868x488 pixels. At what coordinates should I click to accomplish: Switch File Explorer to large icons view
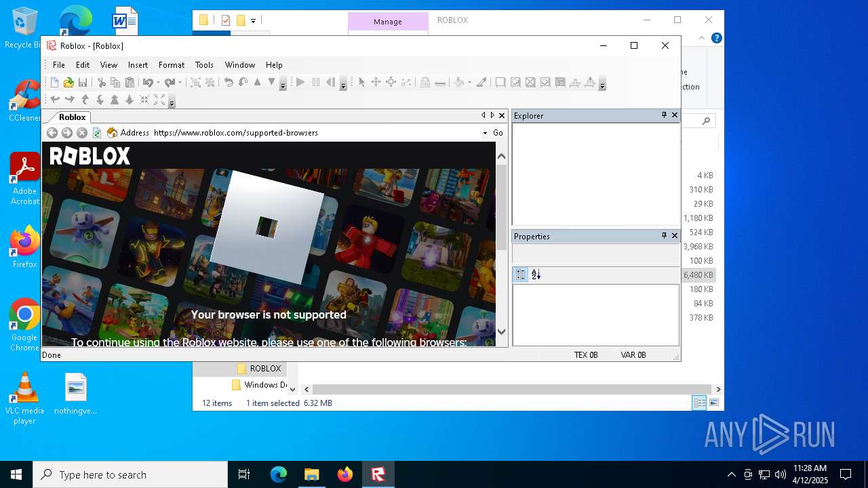(x=713, y=403)
